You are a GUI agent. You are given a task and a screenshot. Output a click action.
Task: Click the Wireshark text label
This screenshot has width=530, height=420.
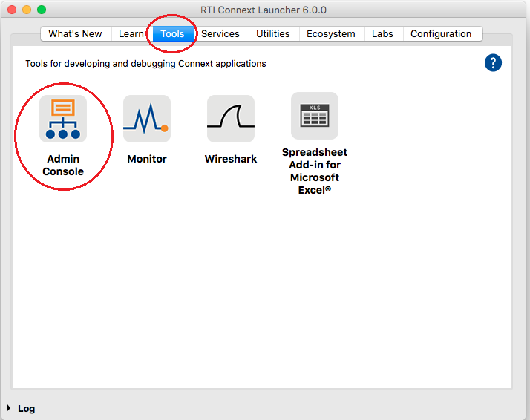(x=231, y=159)
